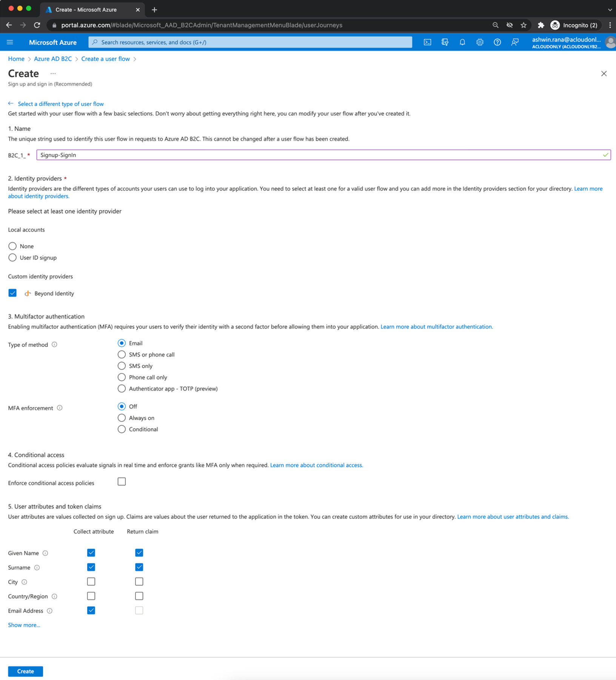View Azure notifications bell
The height and width of the screenshot is (680, 616).
(x=462, y=42)
